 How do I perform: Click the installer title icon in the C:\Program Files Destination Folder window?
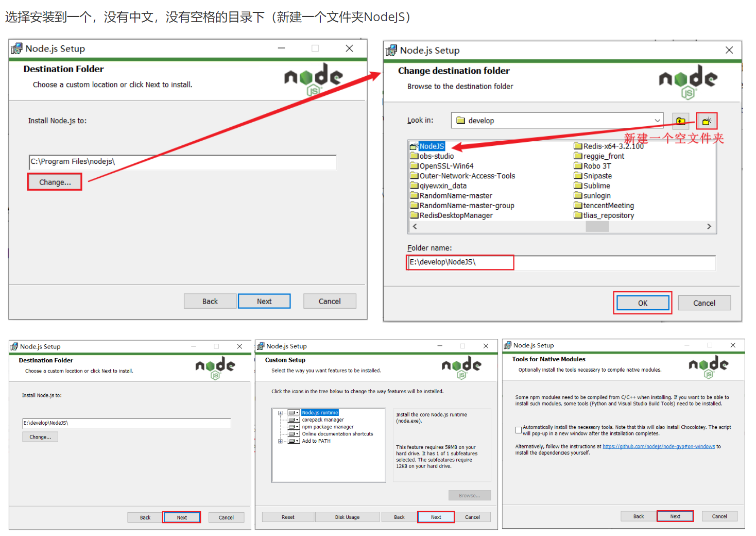pos(17,48)
